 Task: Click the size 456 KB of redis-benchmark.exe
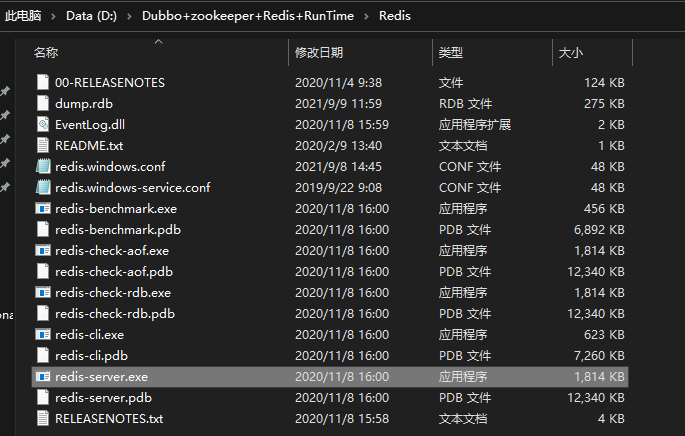(604, 209)
